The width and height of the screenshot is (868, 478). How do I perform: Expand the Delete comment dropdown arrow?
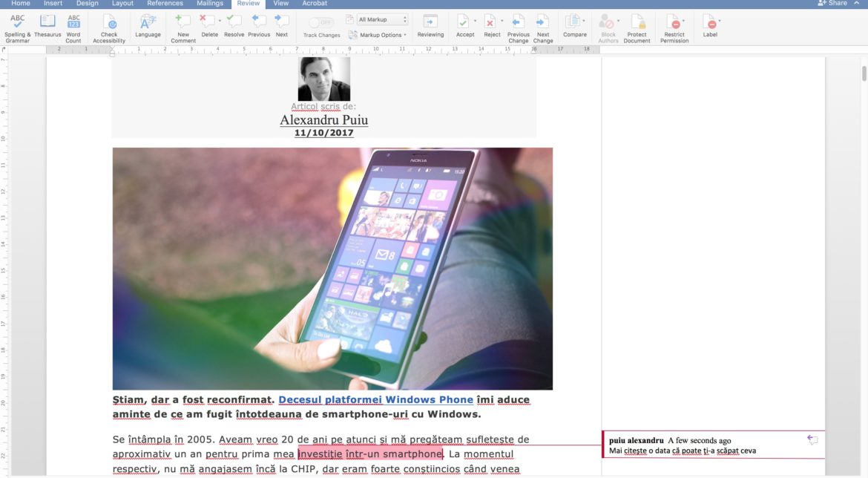[220, 21]
